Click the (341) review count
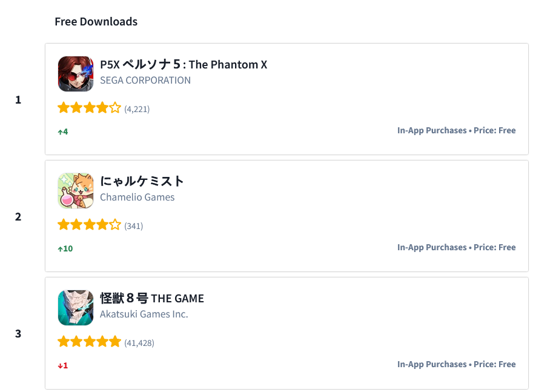The width and height of the screenshot is (533, 392). click(x=134, y=226)
